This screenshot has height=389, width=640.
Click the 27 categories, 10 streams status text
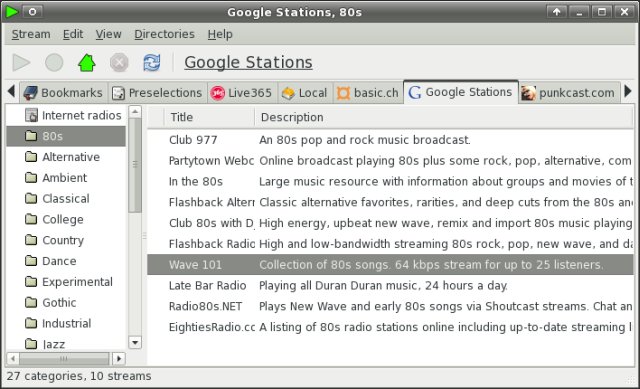(x=79, y=376)
